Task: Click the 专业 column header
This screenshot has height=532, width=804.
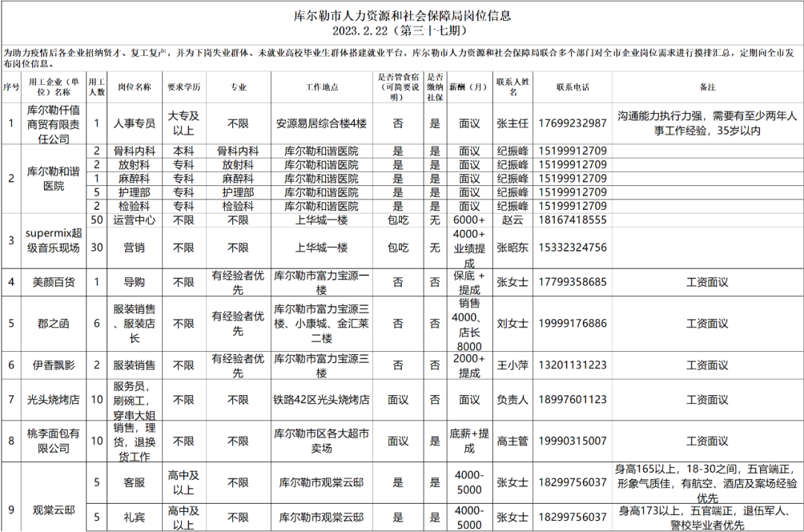Action: (238, 87)
